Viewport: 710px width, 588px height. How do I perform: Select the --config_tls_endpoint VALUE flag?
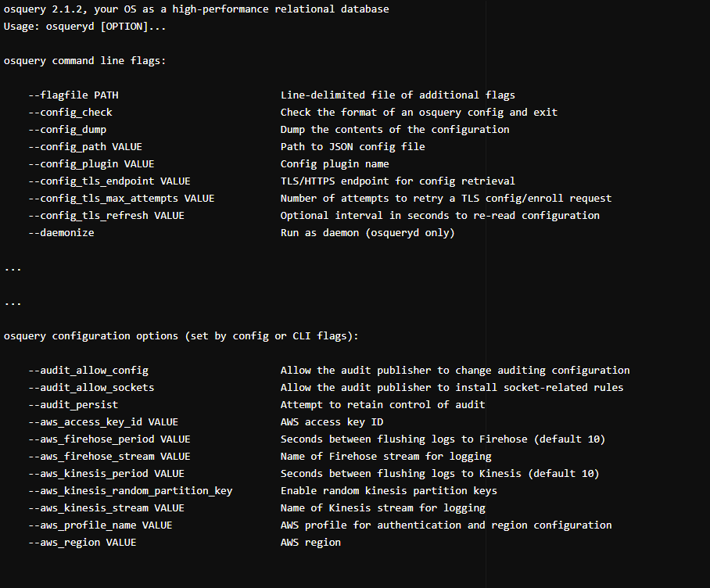tap(109, 181)
